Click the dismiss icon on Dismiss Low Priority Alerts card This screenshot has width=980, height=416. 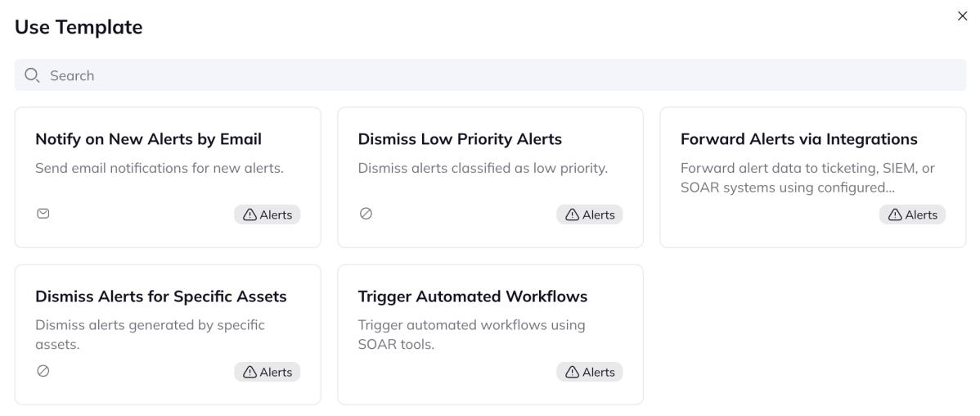tap(366, 214)
